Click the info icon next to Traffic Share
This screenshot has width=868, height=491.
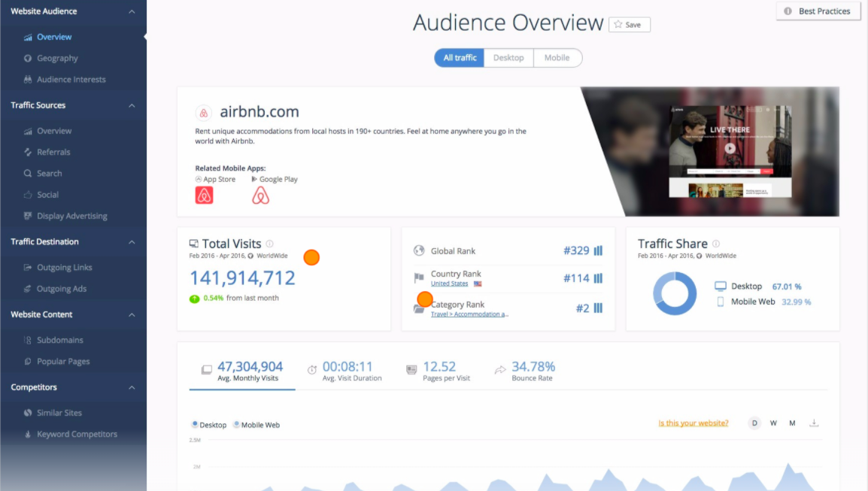point(716,244)
